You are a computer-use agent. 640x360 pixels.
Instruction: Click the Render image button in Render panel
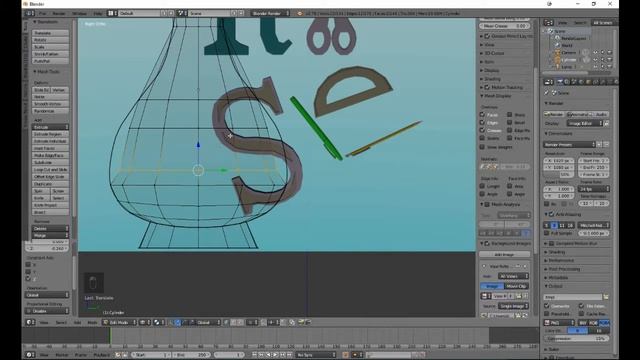(x=554, y=115)
